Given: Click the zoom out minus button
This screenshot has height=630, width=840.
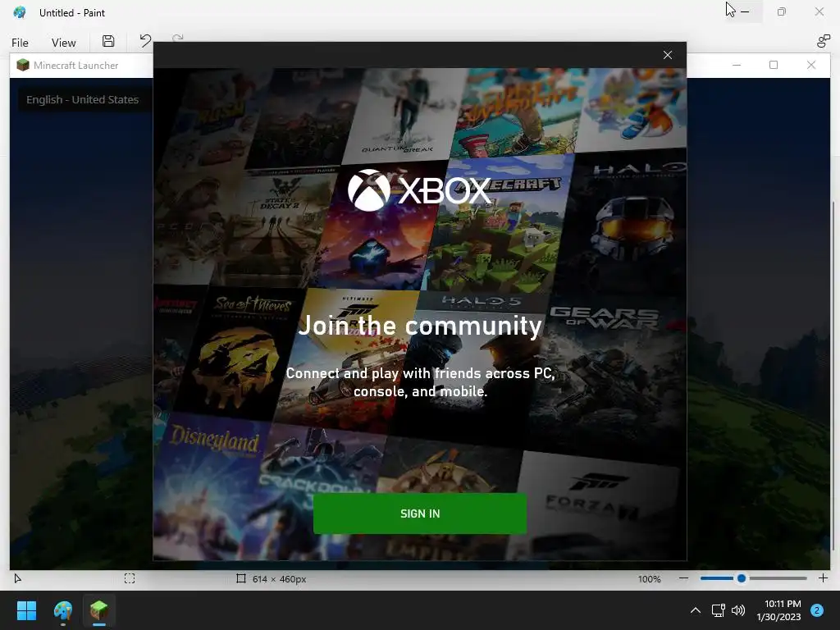Looking at the screenshot, I should point(683,578).
